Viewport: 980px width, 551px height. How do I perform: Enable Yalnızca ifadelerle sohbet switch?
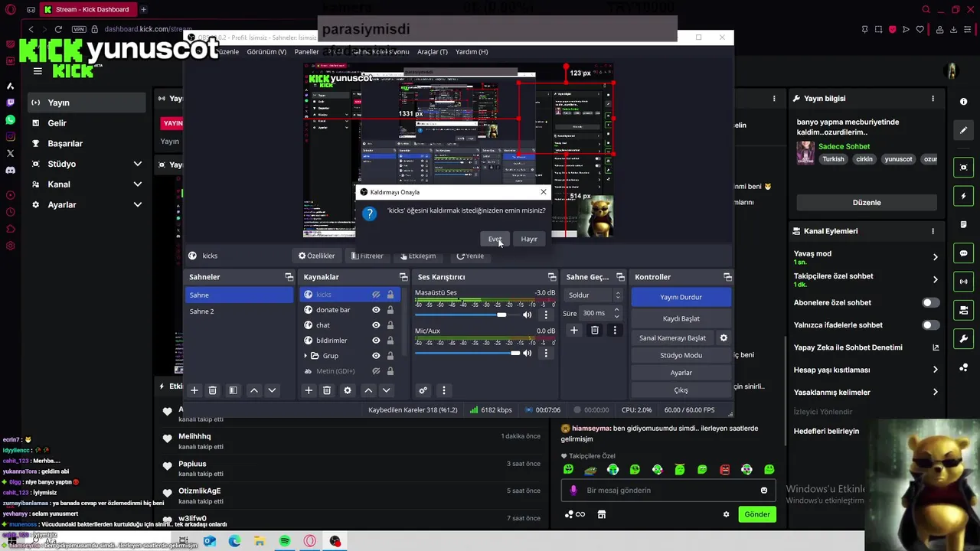[930, 325]
